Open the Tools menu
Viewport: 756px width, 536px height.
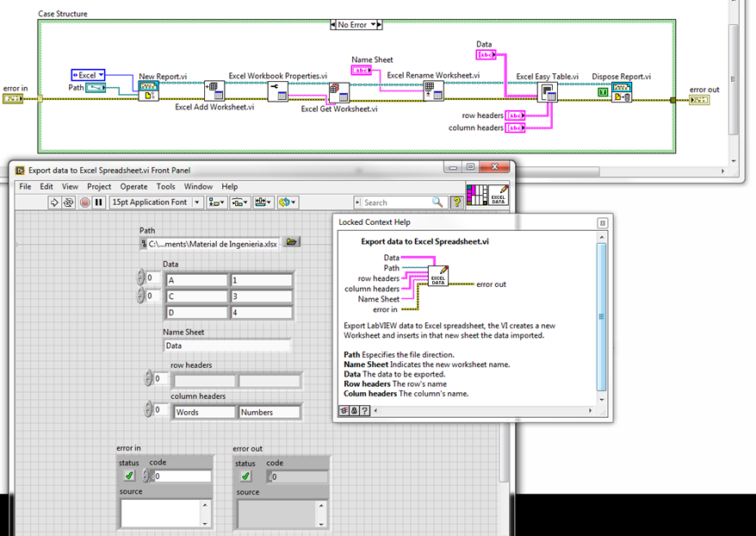[x=165, y=187]
